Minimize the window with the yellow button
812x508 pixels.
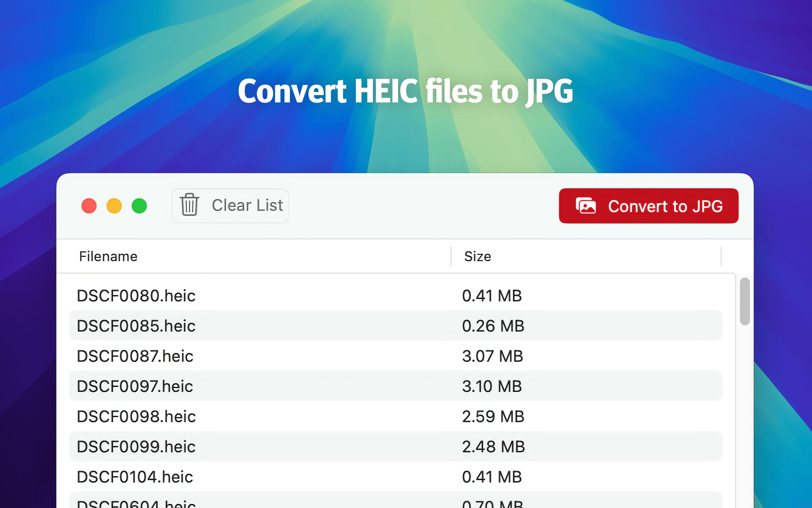pos(114,206)
